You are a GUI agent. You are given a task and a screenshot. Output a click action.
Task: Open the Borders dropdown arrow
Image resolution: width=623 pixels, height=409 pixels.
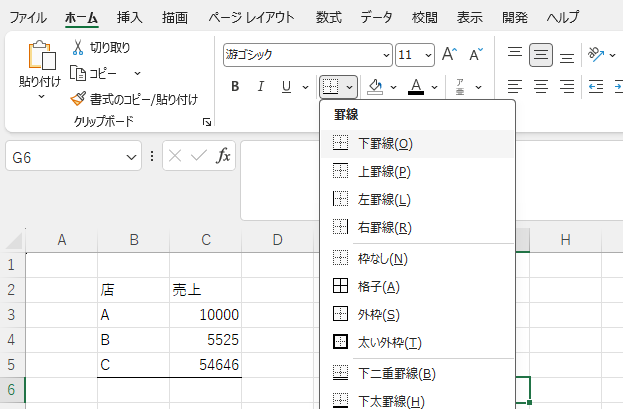pos(349,87)
